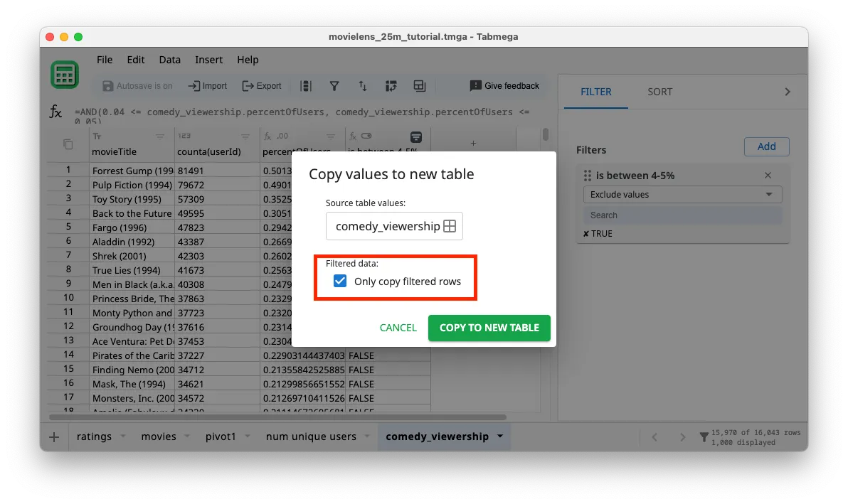The image size is (848, 504).
Task: Collapse the side panel with chevron
Action: coord(787,92)
